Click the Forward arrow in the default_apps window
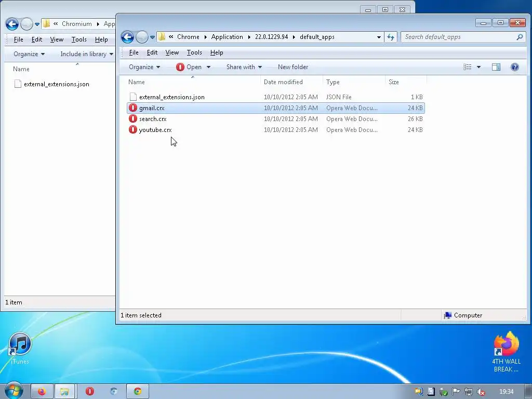Screen dimensions: 532x399 point(142,37)
